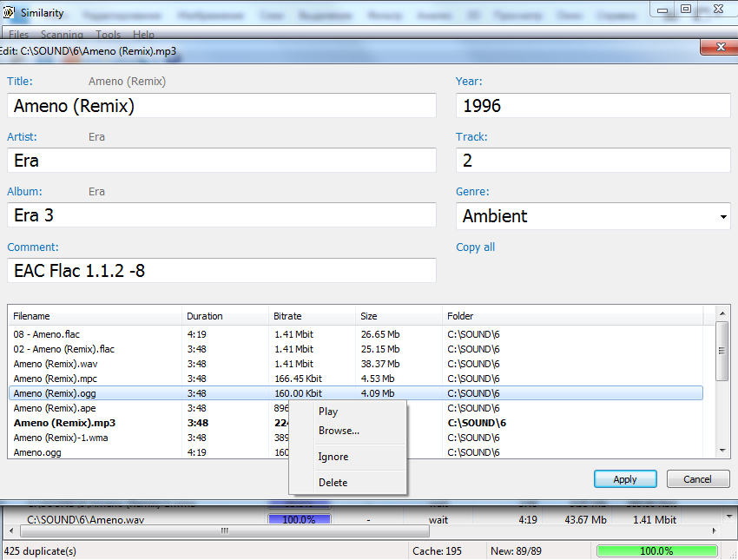Click into the Album input field
The image size is (738, 560).
tap(221, 215)
